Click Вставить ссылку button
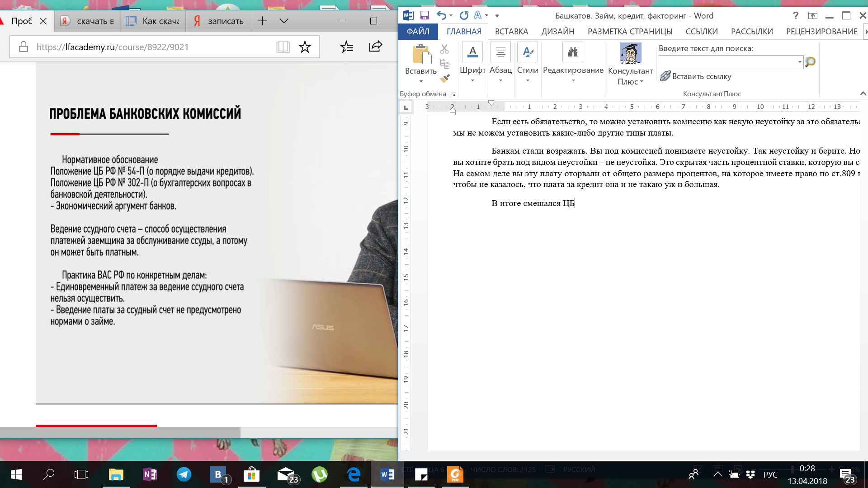 click(696, 76)
